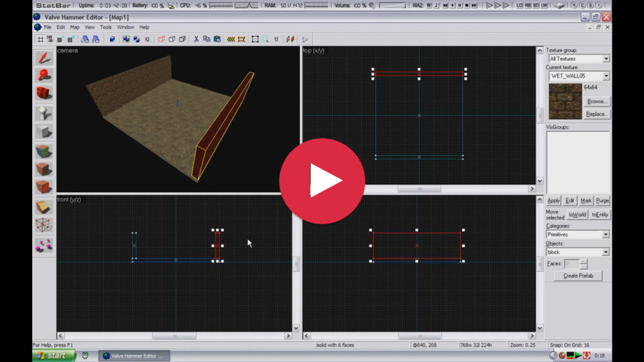Toggle the Ignore Groups (ig) button
This screenshot has width=644, height=362.
(x=147, y=39)
